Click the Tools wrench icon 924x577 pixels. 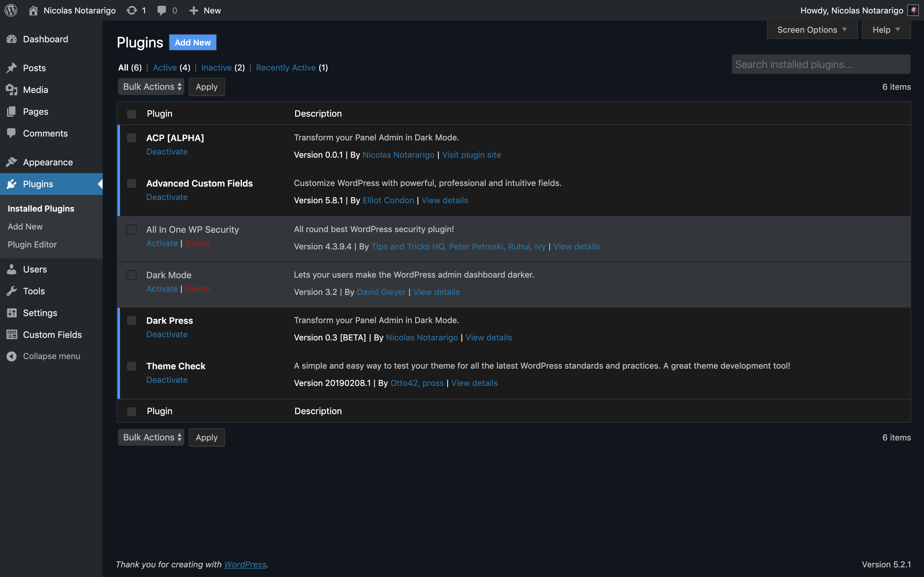click(12, 291)
